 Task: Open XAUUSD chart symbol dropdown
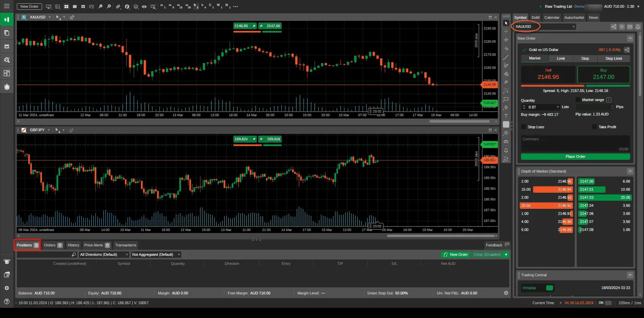[50, 17]
